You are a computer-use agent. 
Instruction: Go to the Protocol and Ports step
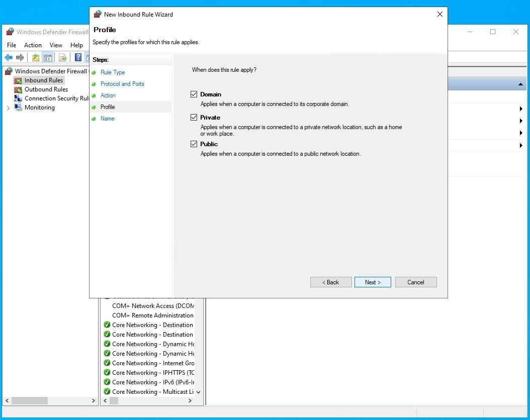click(122, 84)
